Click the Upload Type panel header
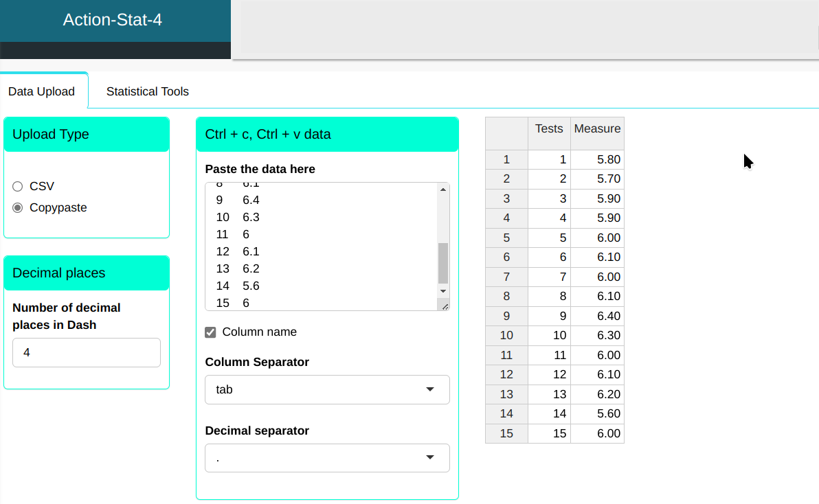The image size is (819, 504). click(x=87, y=135)
